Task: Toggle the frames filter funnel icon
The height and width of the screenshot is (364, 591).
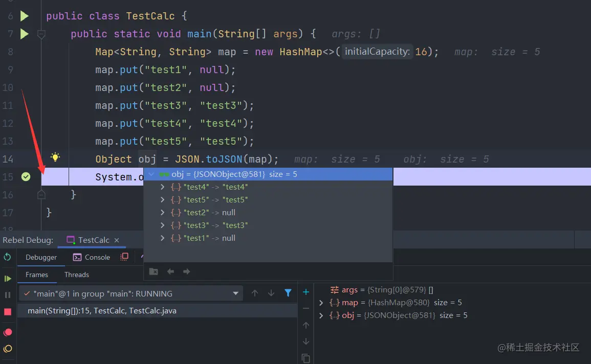Action: [x=288, y=293]
